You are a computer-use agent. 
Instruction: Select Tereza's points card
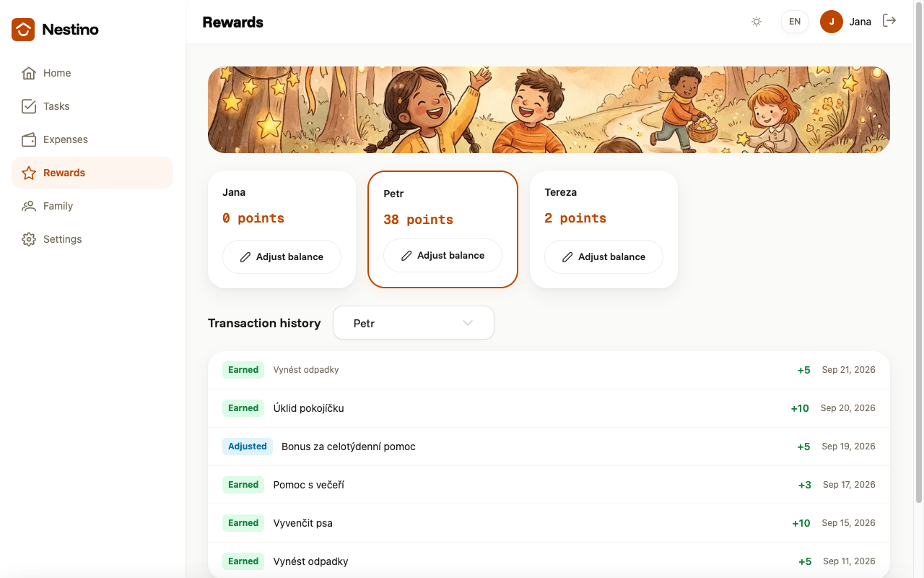click(x=603, y=229)
